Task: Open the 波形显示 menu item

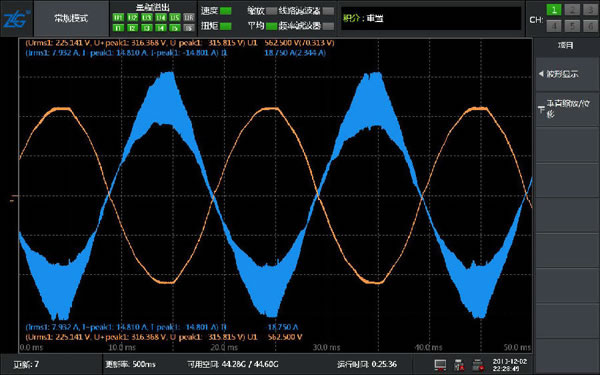Action: click(567, 74)
